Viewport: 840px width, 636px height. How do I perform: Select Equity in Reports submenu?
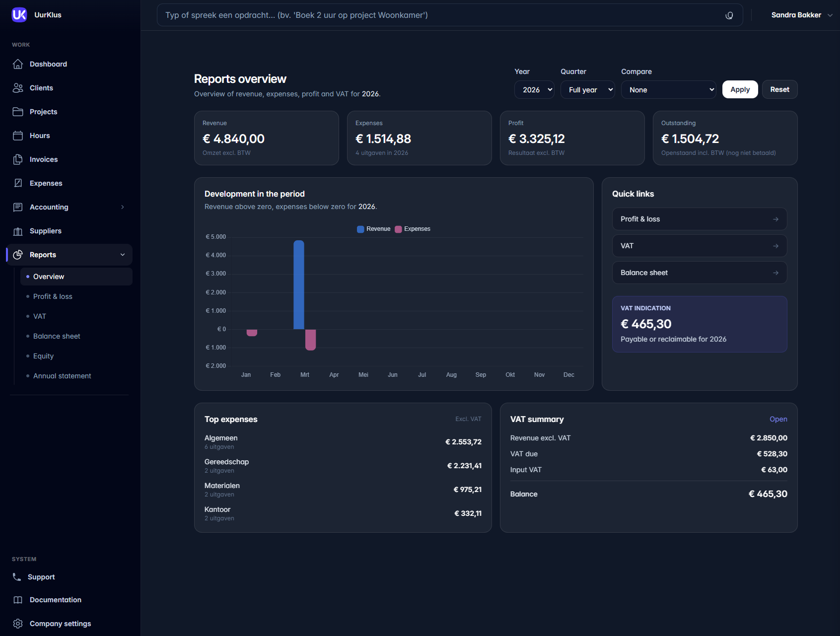coord(76,356)
